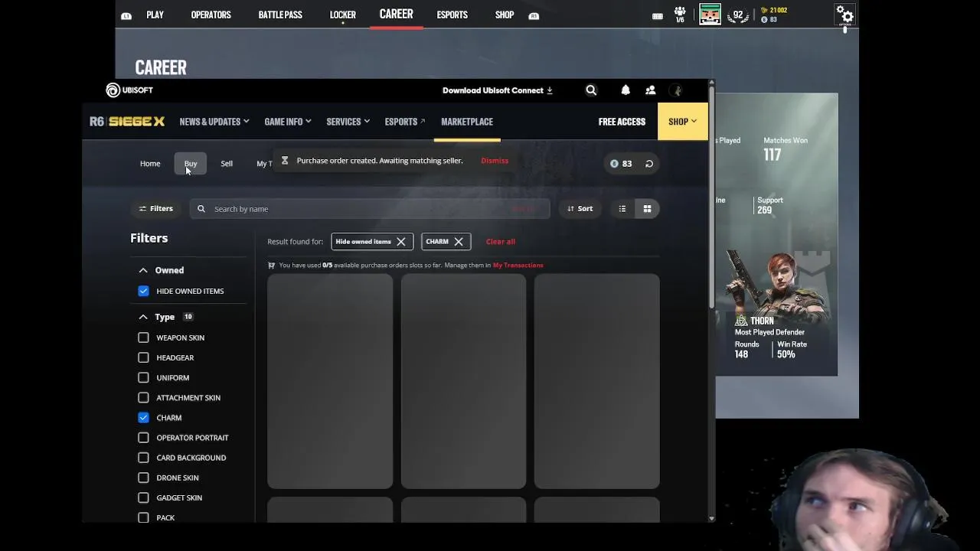980x551 pixels.
Task: Select the Sell tab
Action: pyautogui.click(x=227, y=164)
